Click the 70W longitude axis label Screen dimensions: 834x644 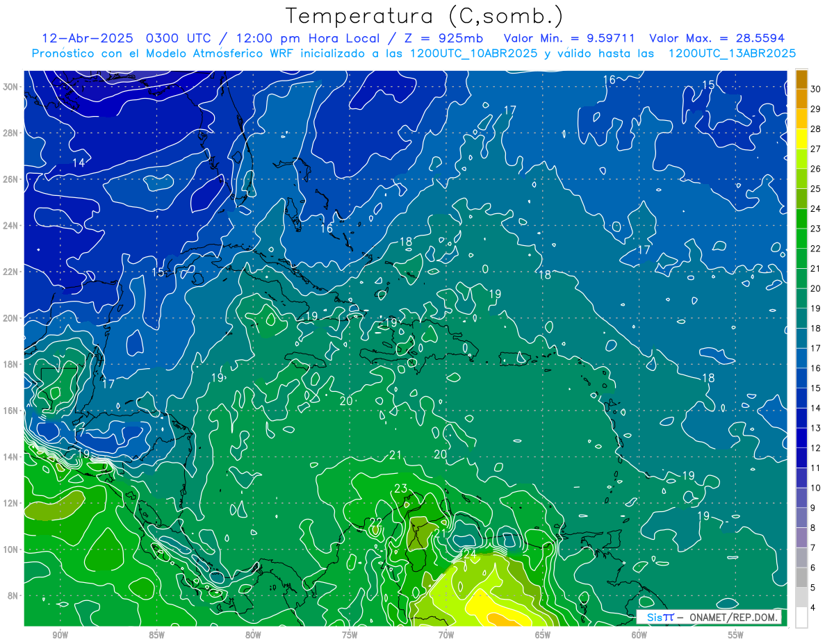[x=446, y=635]
